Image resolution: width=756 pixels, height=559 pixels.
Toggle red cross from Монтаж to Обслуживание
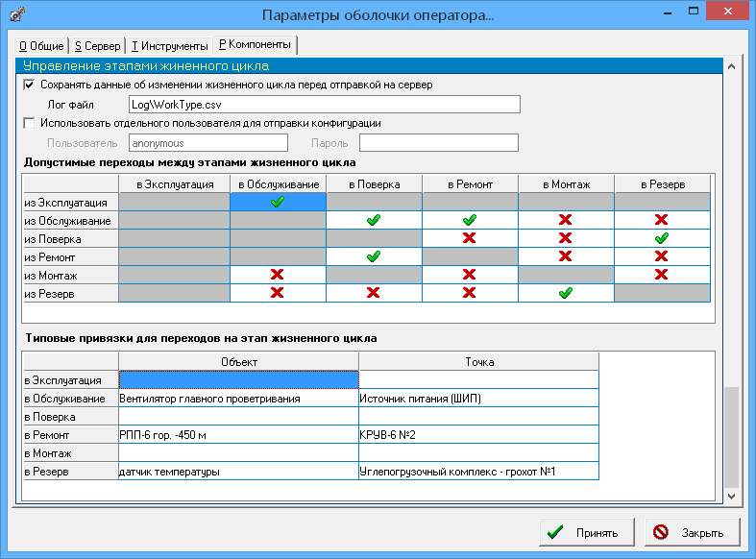coord(279,275)
